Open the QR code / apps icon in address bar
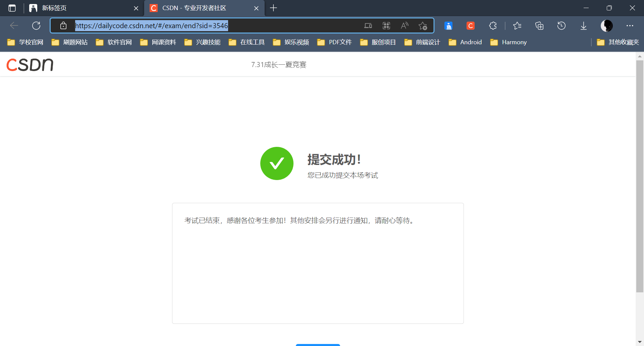The height and width of the screenshot is (346, 644). click(386, 25)
